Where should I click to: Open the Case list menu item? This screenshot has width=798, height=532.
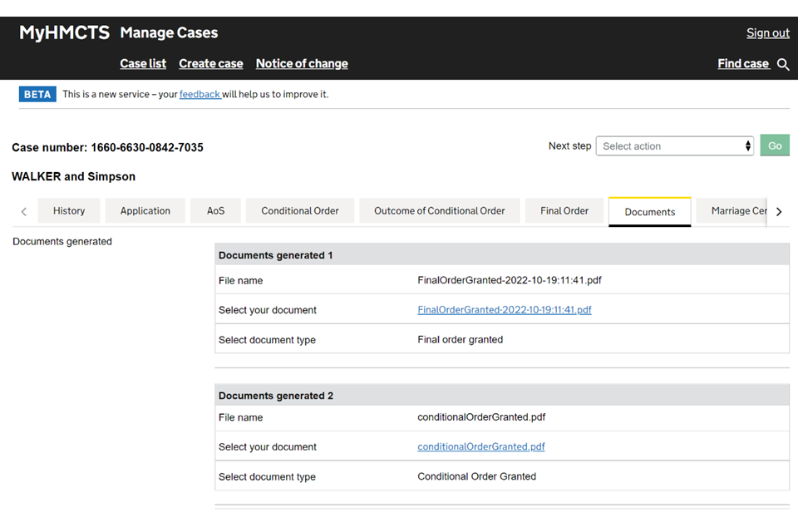point(143,64)
